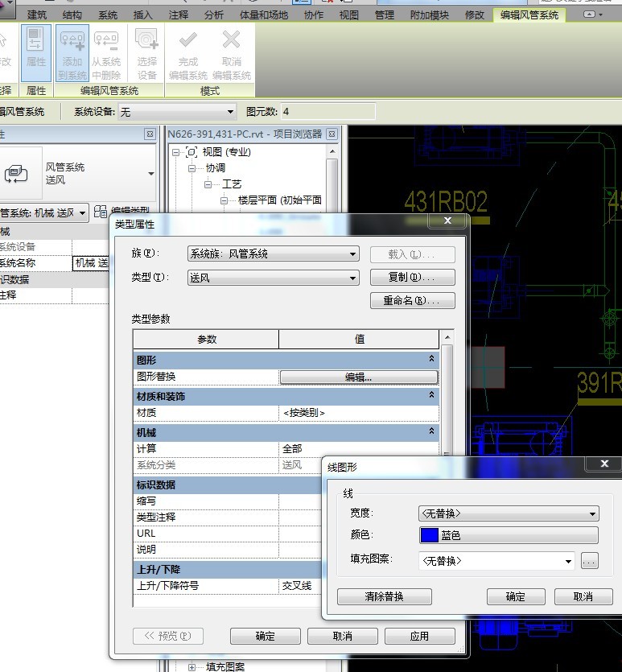Viewport: 622px width, 672px height.
Task: Click the 清除替换 button
Action: coord(384,596)
